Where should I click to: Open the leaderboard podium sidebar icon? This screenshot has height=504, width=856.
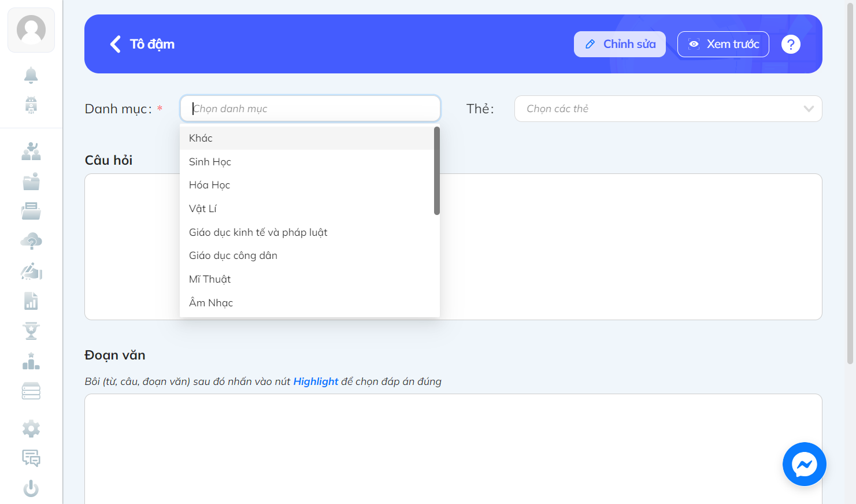tap(31, 361)
